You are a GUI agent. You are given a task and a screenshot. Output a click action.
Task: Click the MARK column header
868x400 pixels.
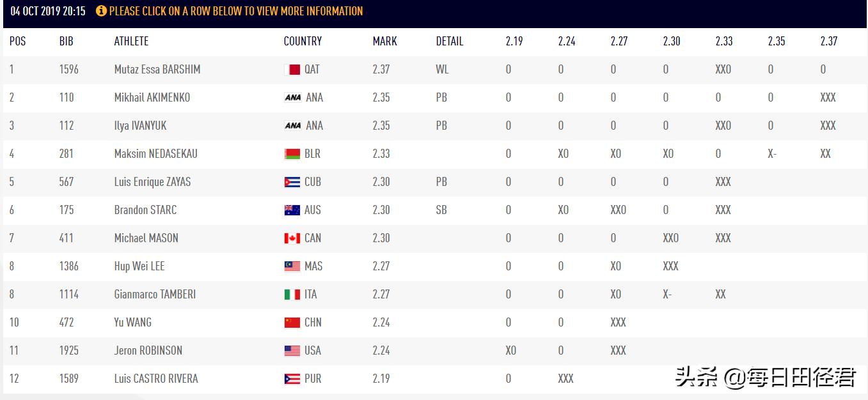click(x=384, y=41)
